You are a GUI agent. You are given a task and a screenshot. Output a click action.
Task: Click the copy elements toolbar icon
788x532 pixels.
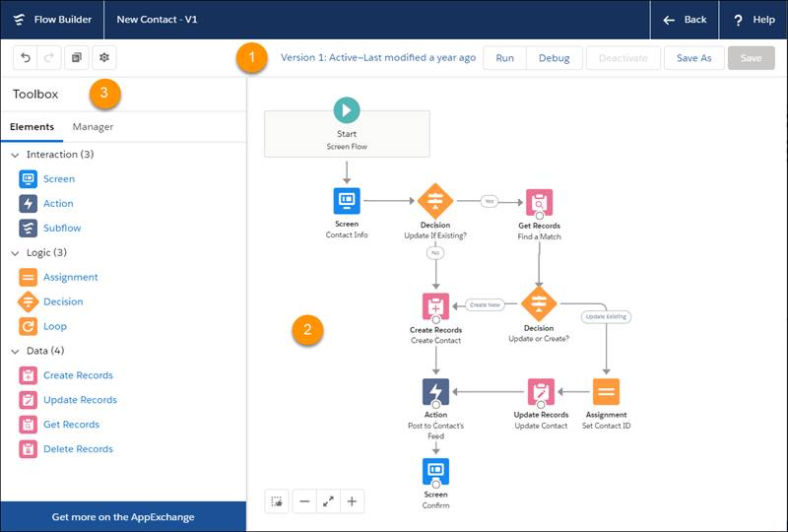tap(77, 58)
